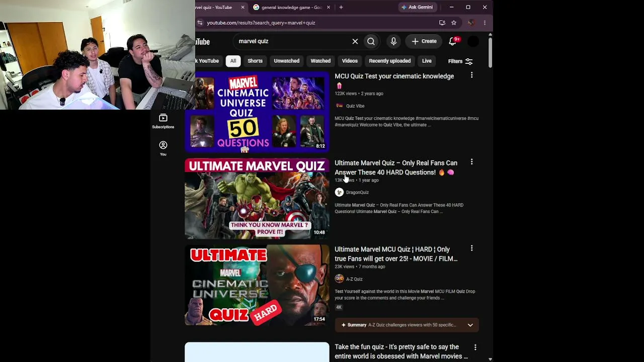Click the 4K badge under A-Z Quiz video

click(x=339, y=307)
